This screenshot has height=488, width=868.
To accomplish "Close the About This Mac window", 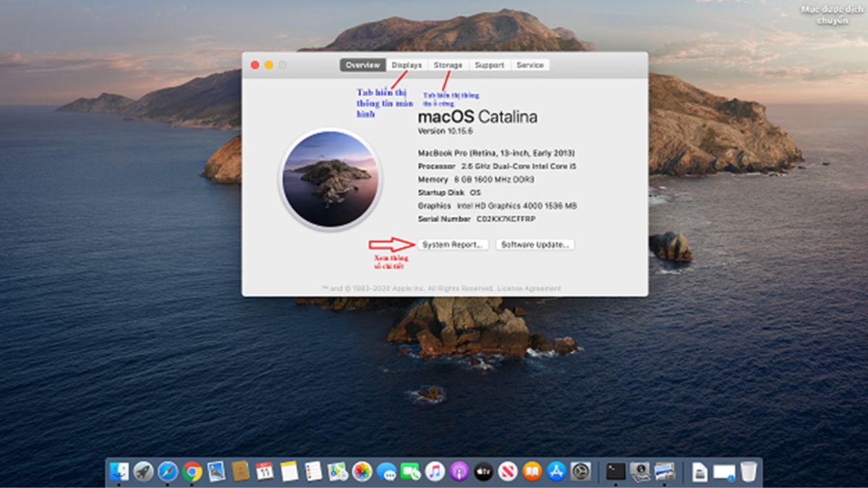I will pos(255,65).
